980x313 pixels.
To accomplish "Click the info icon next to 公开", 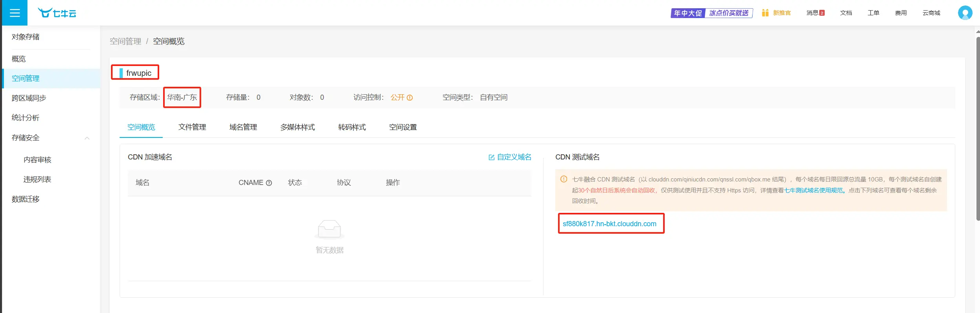I will 410,98.
